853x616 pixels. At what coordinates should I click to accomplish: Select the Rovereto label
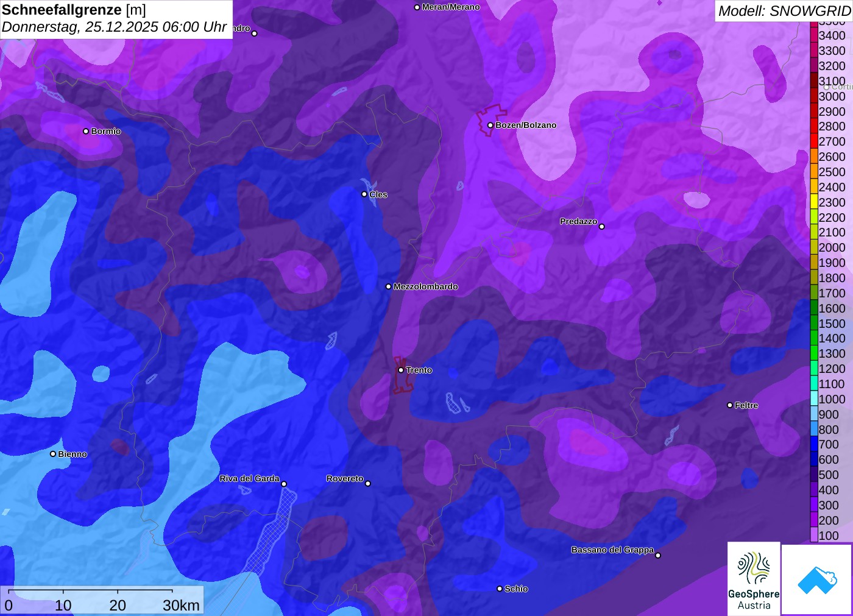tap(345, 478)
